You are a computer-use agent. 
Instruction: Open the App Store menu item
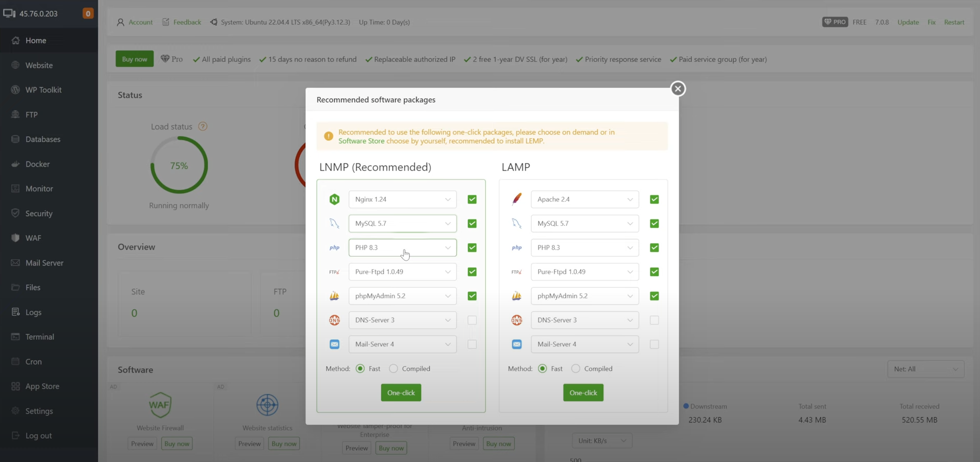pyautogui.click(x=42, y=386)
